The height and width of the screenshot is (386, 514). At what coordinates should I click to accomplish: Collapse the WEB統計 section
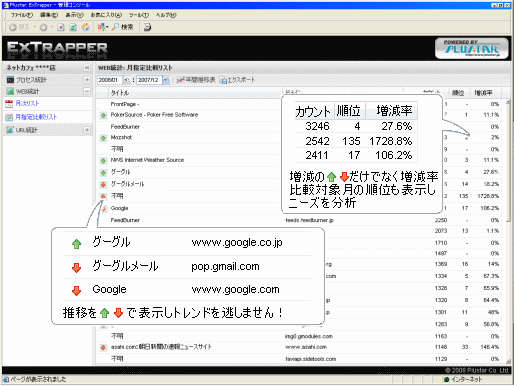point(87,91)
